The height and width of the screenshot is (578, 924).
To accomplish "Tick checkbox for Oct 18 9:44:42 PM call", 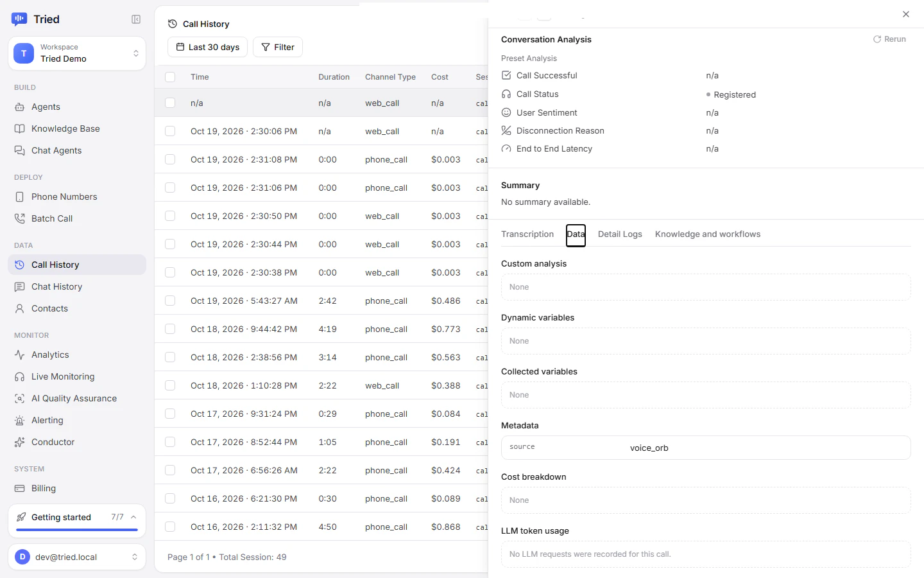I will (170, 329).
